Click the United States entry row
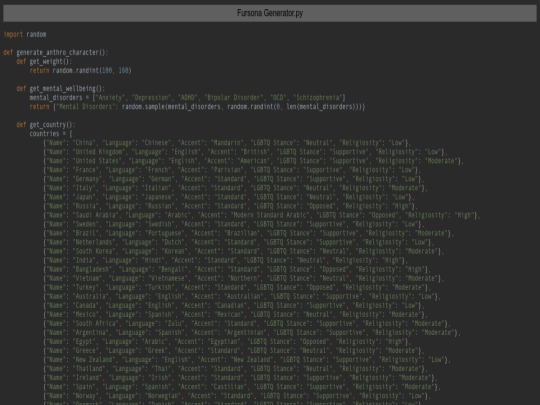540x405 pixels. pyautogui.click(x=253, y=161)
